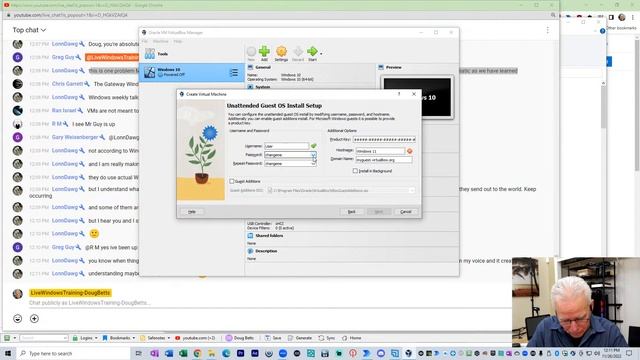Click the Cancel button in wizard

point(406,212)
